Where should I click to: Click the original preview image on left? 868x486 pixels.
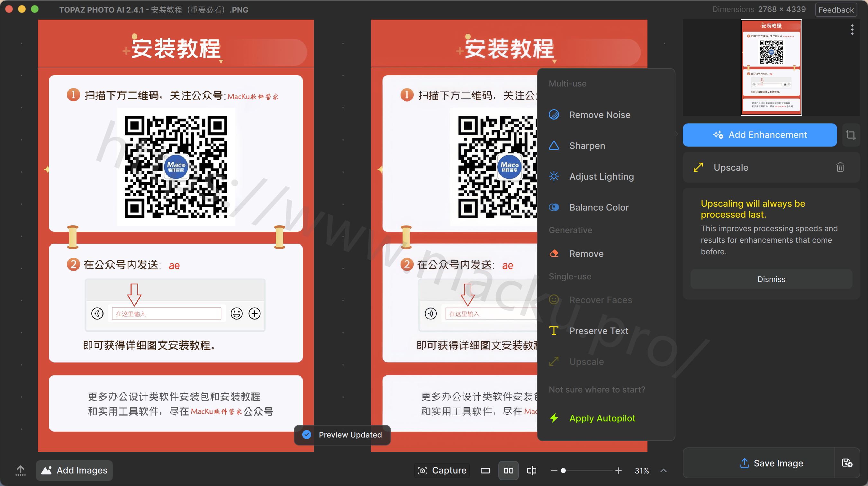tap(176, 236)
